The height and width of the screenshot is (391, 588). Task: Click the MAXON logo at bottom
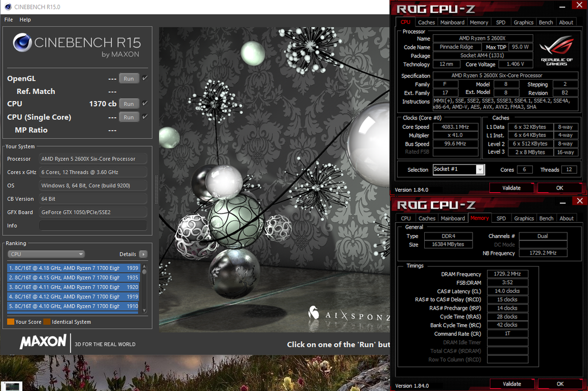(x=43, y=342)
